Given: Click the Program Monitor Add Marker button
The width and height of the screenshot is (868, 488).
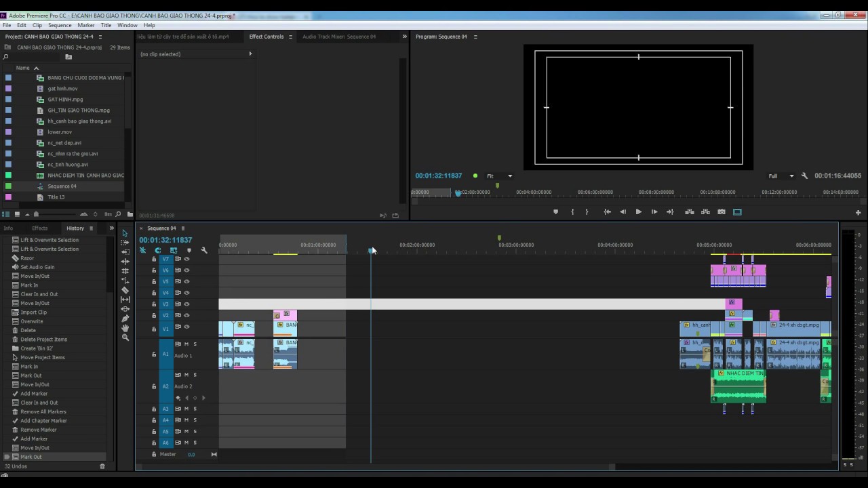Looking at the screenshot, I should pos(556,212).
